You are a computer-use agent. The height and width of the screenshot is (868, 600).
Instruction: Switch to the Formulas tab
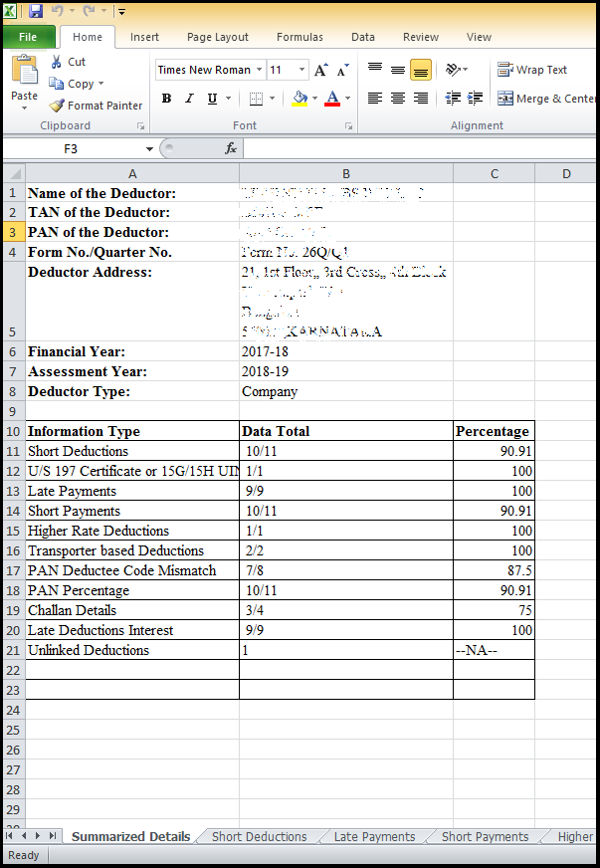[x=300, y=37]
